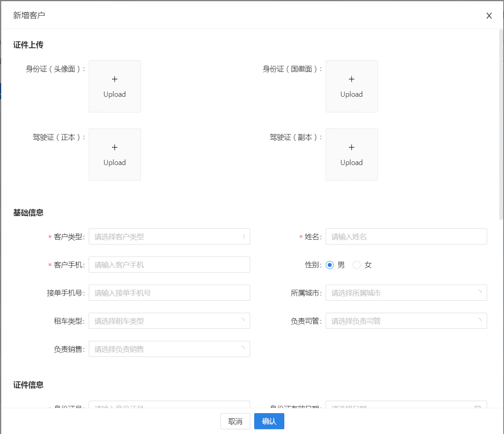Focus the 客户手机 input field
Screen dimensions: 504x434
click(169, 265)
